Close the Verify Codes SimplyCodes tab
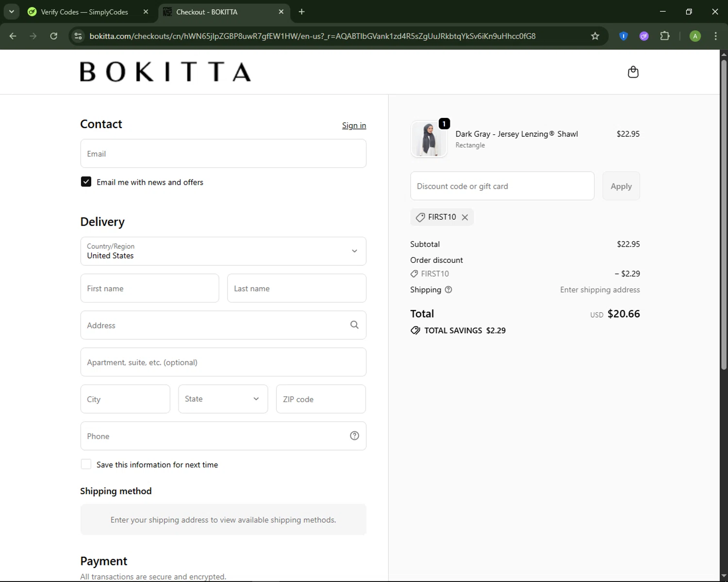This screenshot has height=582, width=728. [146, 12]
